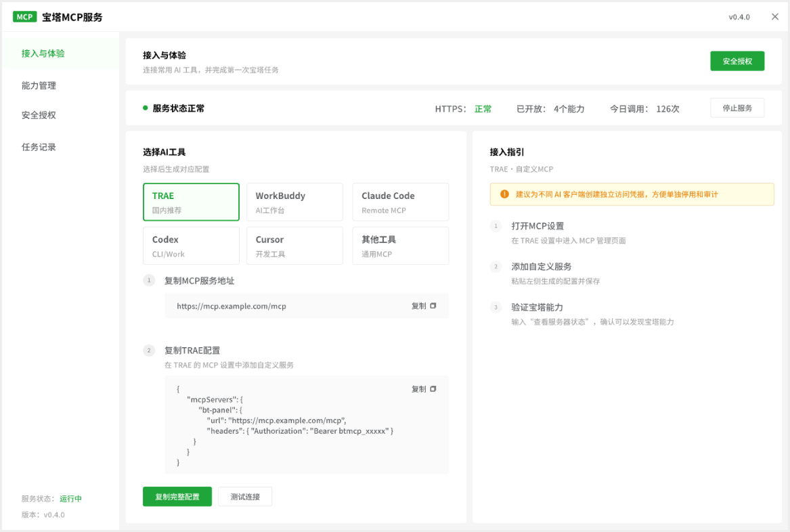
Task: Click the 添加自定义服务 guide step
Action: click(x=541, y=267)
